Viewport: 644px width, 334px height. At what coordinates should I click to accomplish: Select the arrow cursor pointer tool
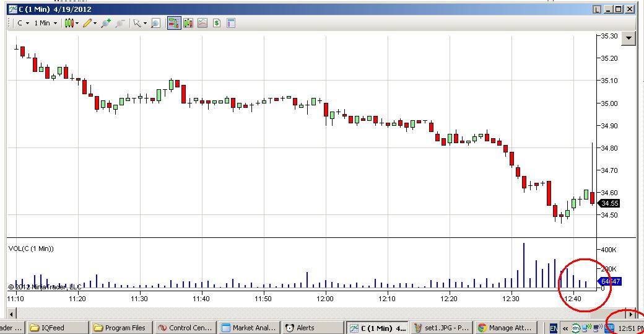(137, 24)
